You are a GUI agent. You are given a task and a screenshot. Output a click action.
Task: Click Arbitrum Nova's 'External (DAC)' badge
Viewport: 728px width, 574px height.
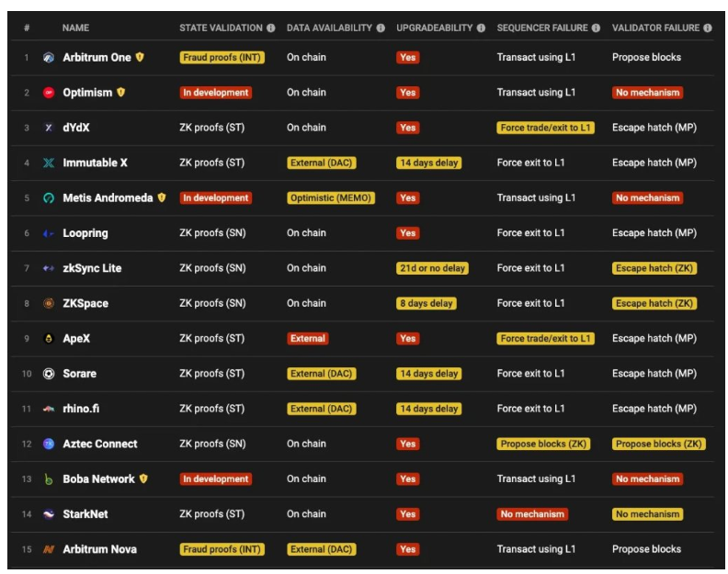tap(322, 549)
